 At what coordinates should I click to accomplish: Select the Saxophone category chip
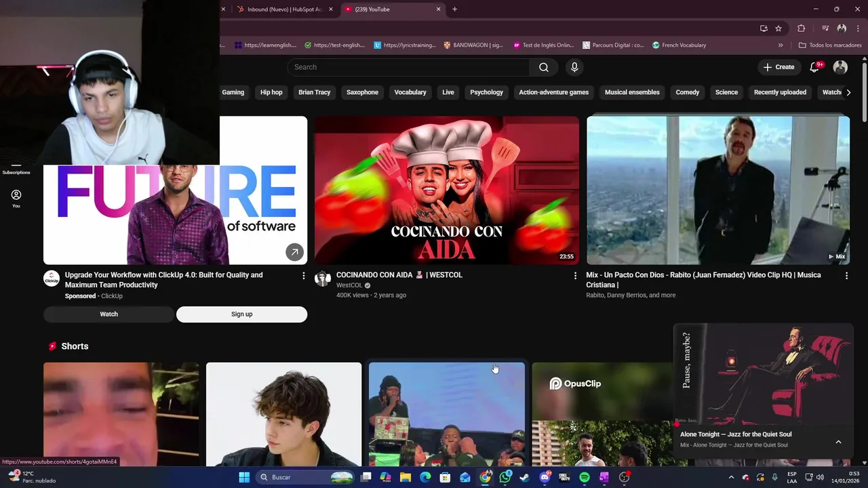coord(362,92)
